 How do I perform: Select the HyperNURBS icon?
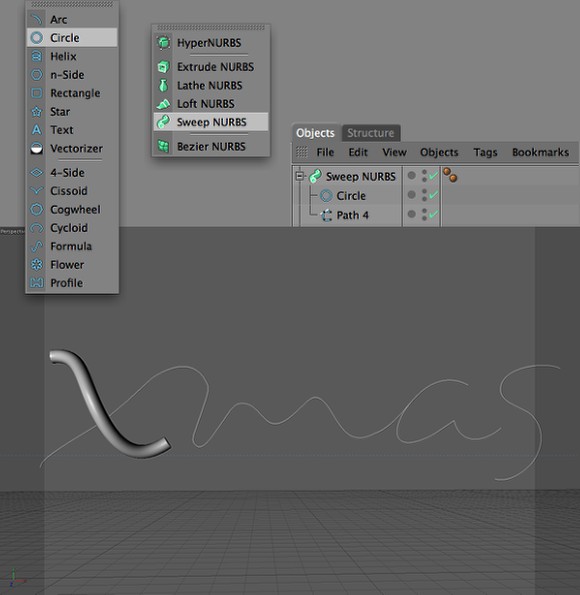163,42
